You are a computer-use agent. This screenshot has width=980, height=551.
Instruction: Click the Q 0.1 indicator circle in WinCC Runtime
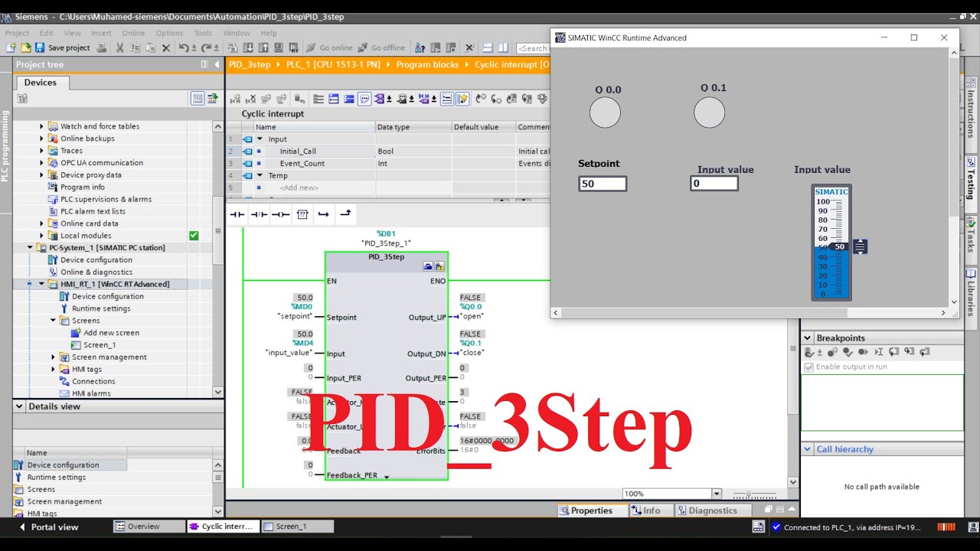click(709, 112)
